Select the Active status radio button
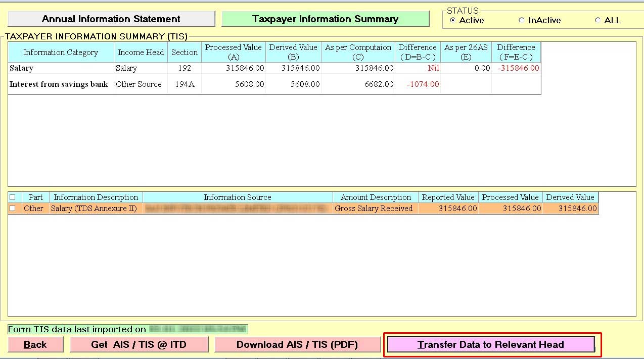 point(452,21)
